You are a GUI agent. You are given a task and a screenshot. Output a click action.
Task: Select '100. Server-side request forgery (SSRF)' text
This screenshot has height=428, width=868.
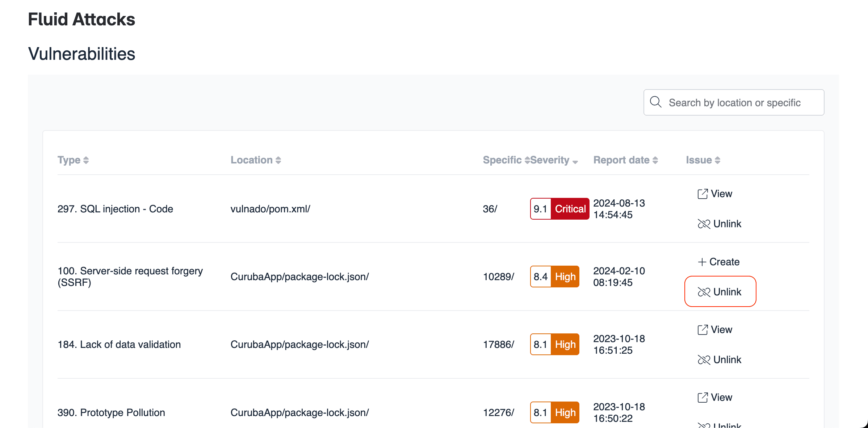tap(130, 277)
